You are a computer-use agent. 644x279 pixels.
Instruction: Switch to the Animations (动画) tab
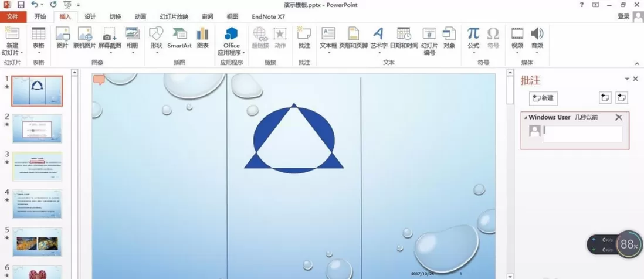(140, 17)
